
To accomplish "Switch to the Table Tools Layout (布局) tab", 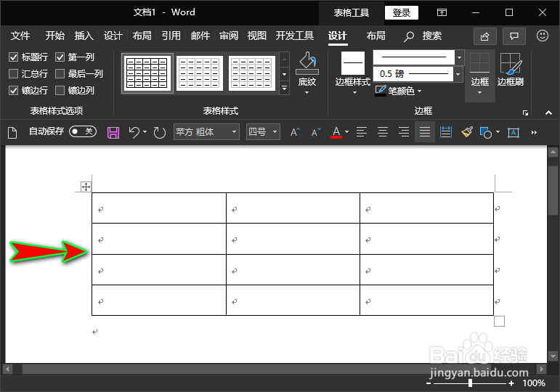I will 376,36.
